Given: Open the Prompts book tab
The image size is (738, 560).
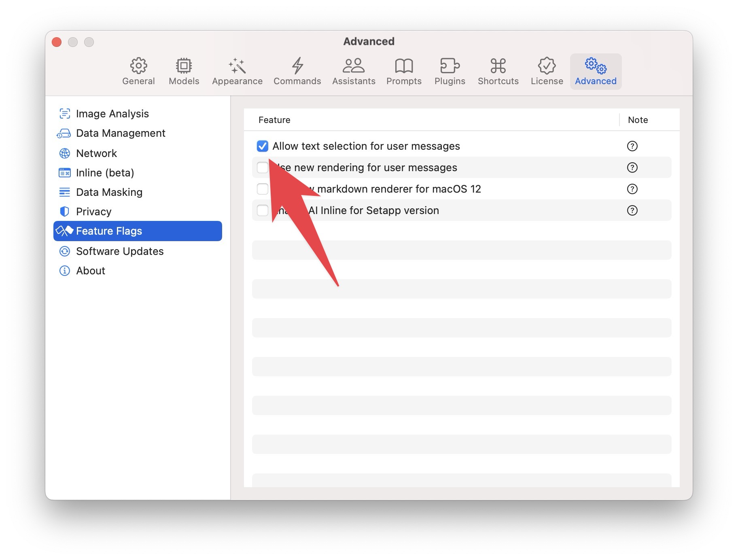Looking at the screenshot, I should 404,72.
